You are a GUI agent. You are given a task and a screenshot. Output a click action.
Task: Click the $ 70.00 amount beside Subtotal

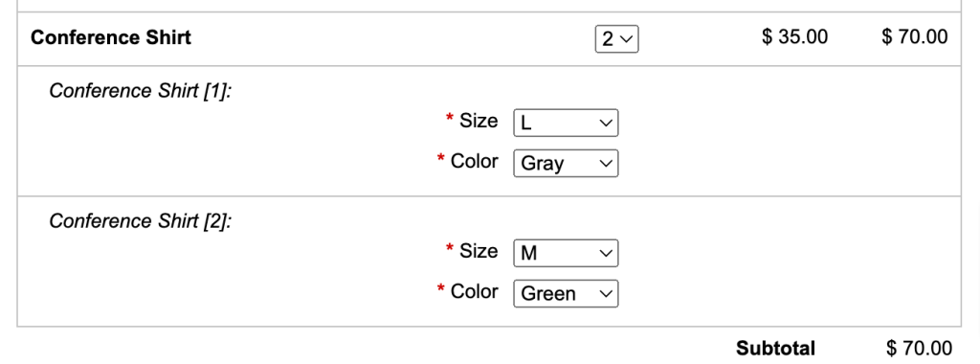click(919, 349)
